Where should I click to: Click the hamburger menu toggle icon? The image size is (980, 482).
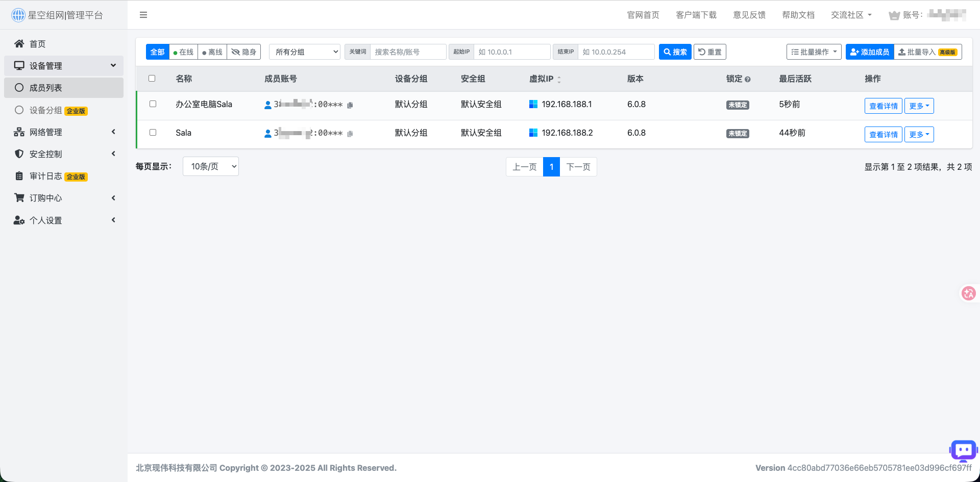click(x=143, y=15)
